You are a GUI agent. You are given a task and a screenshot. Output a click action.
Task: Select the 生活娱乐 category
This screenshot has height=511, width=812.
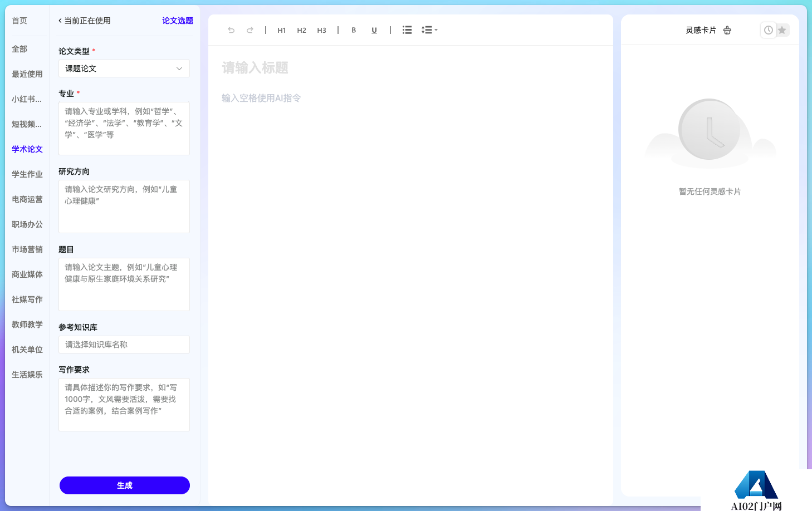click(x=27, y=375)
